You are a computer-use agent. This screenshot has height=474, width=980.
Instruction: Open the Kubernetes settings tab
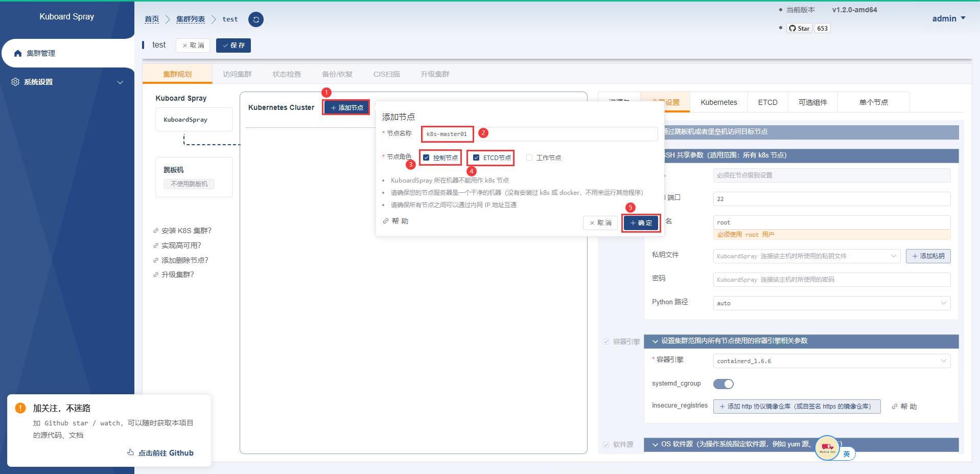pyautogui.click(x=719, y=102)
